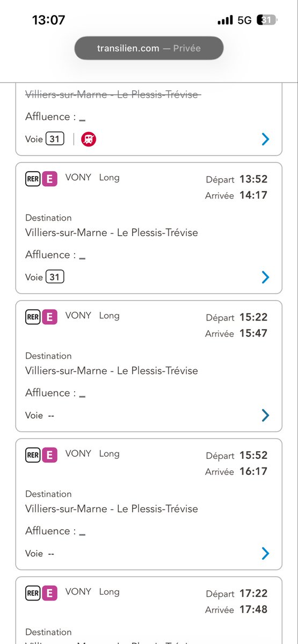Tap line E badge on 15:22 train
Viewport: 298px width, 644px height.
49,317
